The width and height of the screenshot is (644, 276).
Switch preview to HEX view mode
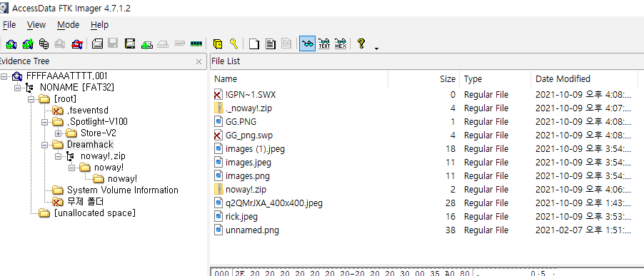(x=341, y=44)
